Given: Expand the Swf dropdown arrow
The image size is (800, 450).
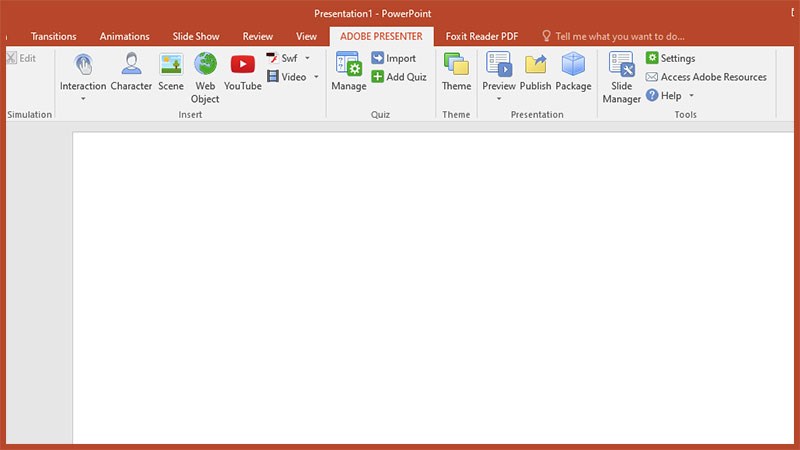Looking at the screenshot, I should pyautogui.click(x=307, y=58).
